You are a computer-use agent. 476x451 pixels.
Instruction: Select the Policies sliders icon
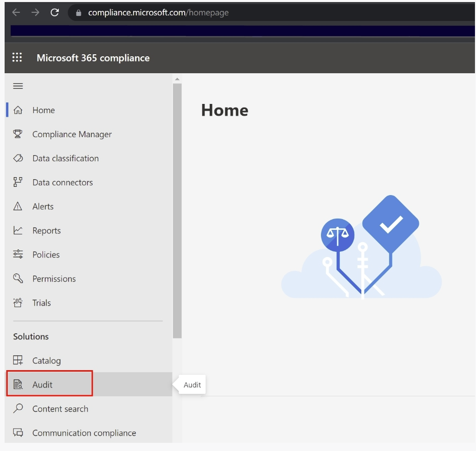tap(18, 254)
